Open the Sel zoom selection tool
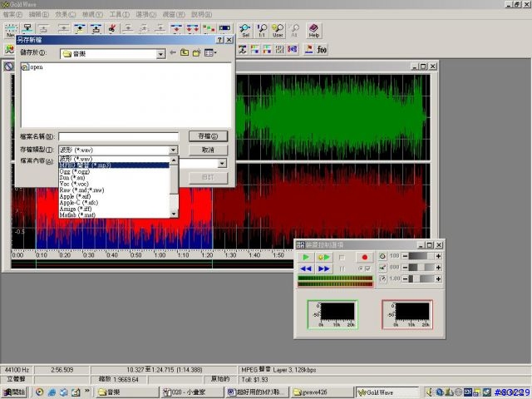 click(245, 31)
